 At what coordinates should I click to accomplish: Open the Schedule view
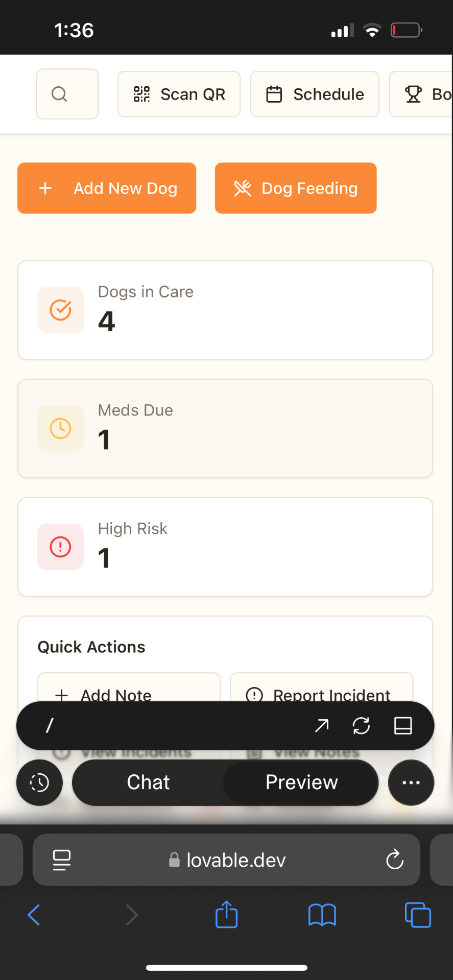click(x=315, y=94)
